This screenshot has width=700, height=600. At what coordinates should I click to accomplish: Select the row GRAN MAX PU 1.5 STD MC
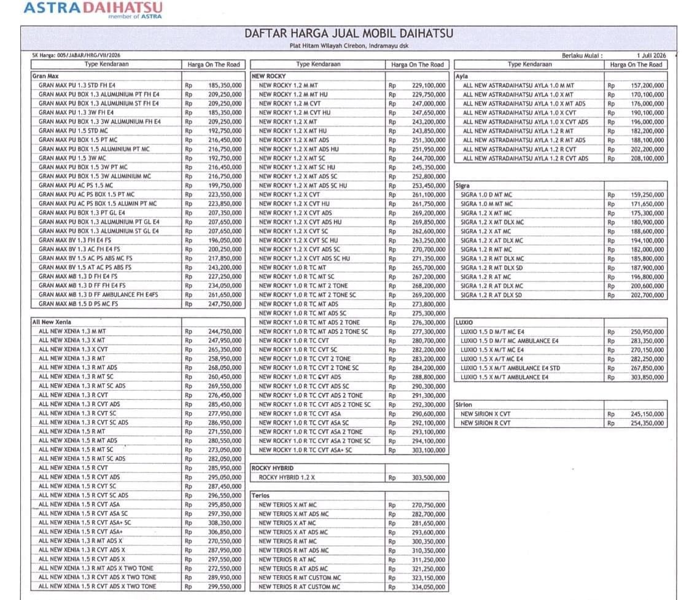coord(138,131)
